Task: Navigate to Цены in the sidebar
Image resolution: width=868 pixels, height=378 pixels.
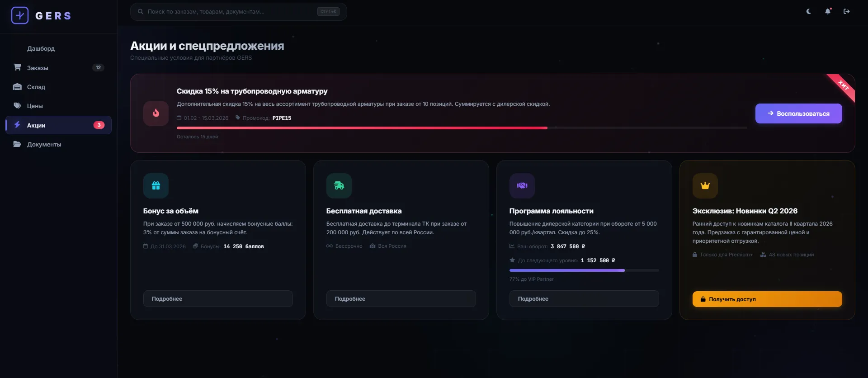Action: tap(35, 106)
